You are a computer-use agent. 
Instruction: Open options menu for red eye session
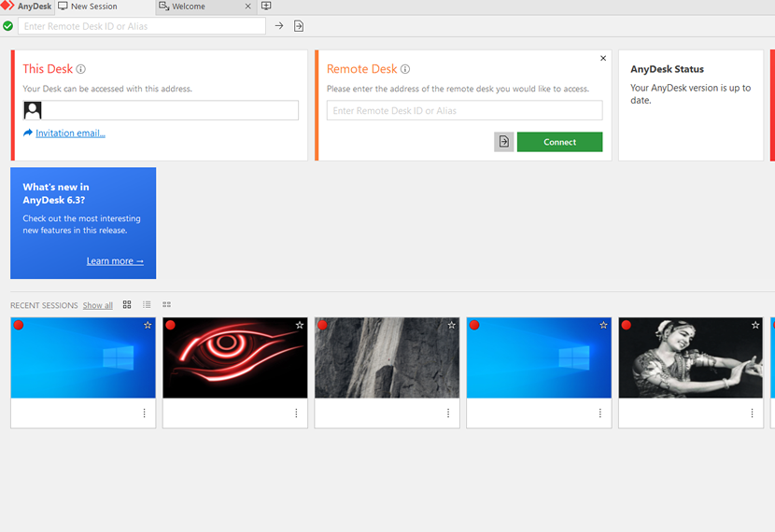click(x=296, y=413)
